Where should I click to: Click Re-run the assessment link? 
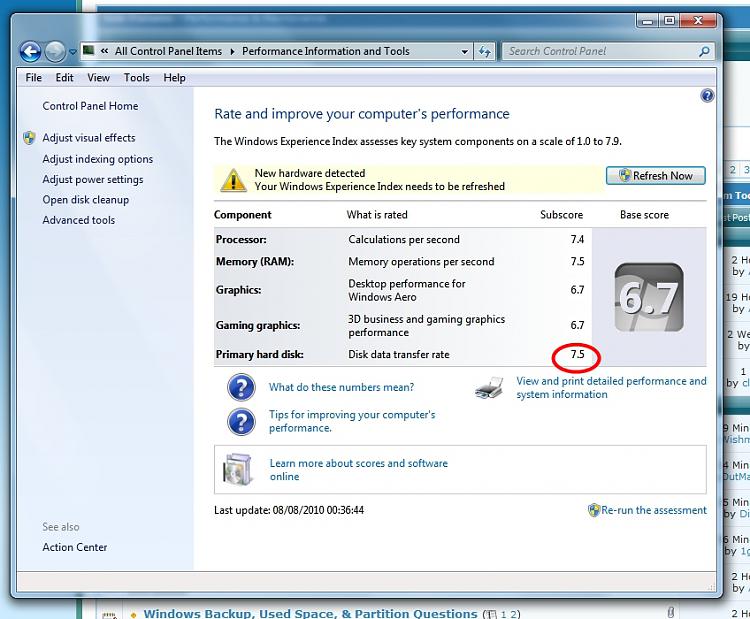(x=654, y=510)
